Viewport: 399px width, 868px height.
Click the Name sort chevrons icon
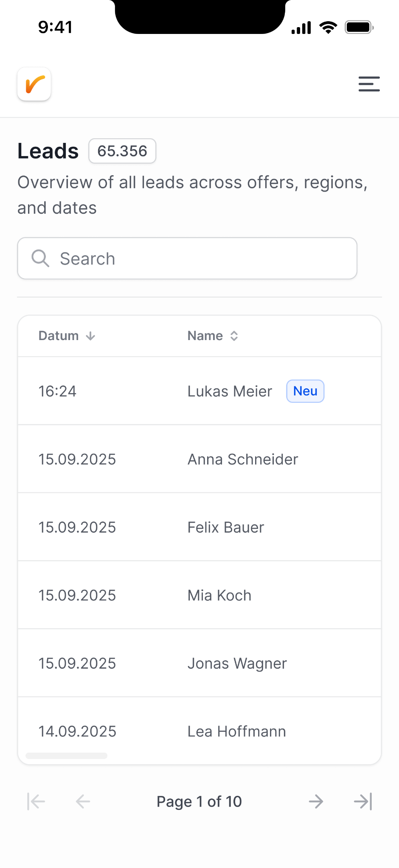tap(234, 336)
